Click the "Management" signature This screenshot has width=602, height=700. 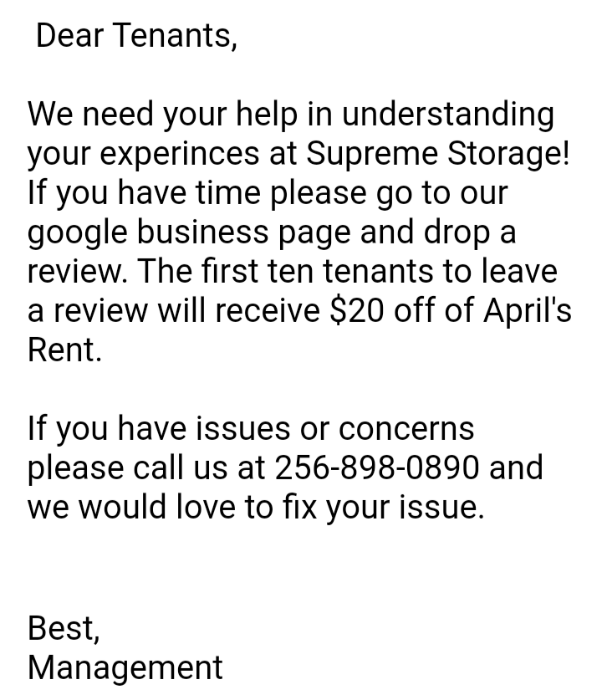click(x=125, y=667)
